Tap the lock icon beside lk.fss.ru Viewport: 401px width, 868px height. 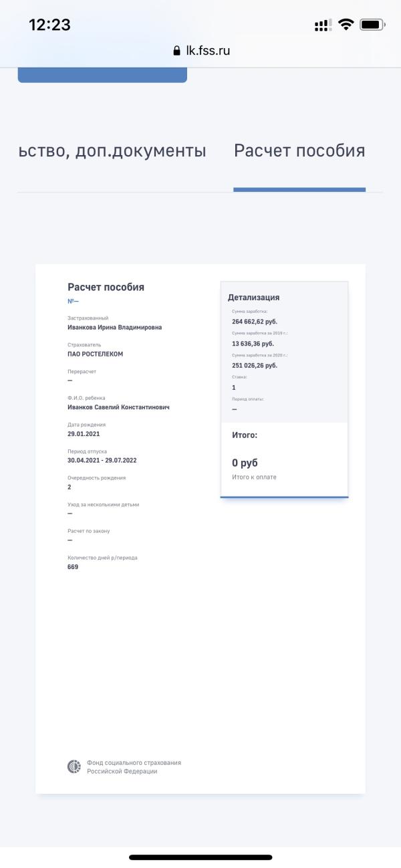[x=176, y=51]
